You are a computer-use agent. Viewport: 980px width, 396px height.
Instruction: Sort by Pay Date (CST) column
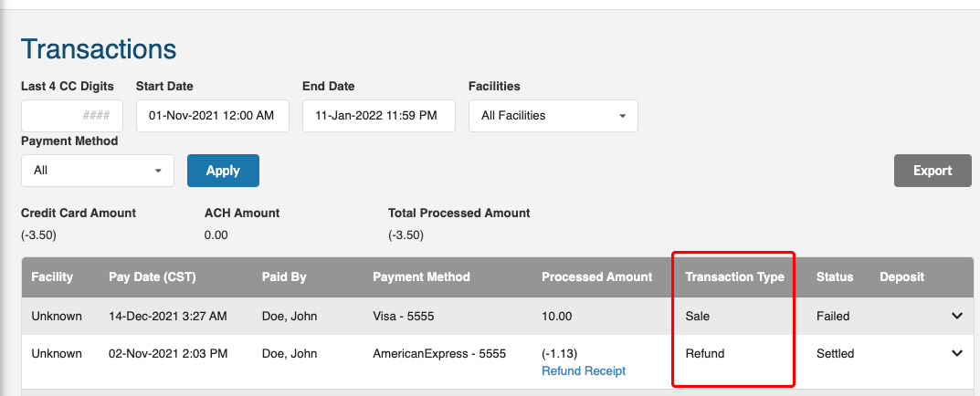point(153,276)
